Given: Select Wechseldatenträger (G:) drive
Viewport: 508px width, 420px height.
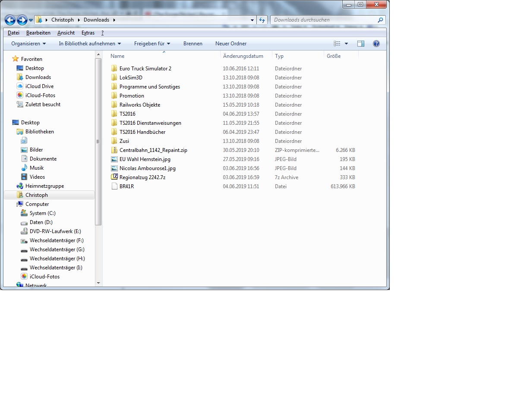Looking at the screenshot, I should click(57, 249).
